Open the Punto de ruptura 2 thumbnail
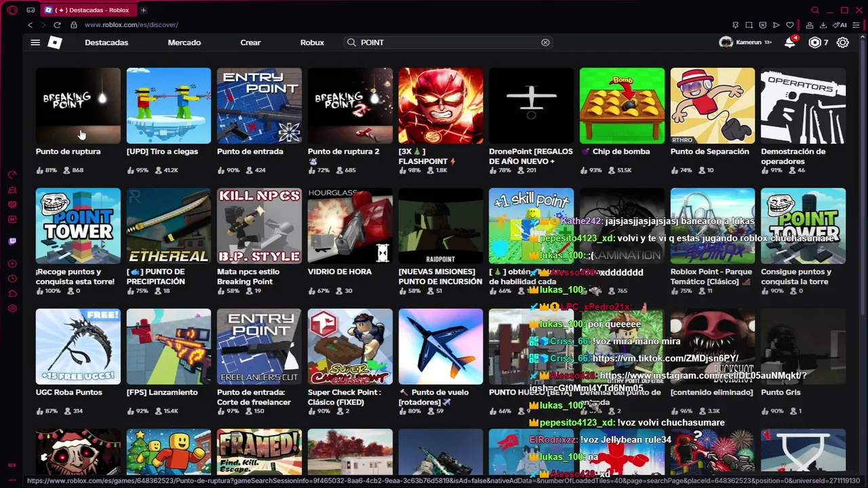This screenshot has width=868, height=488. coord(350,106)
